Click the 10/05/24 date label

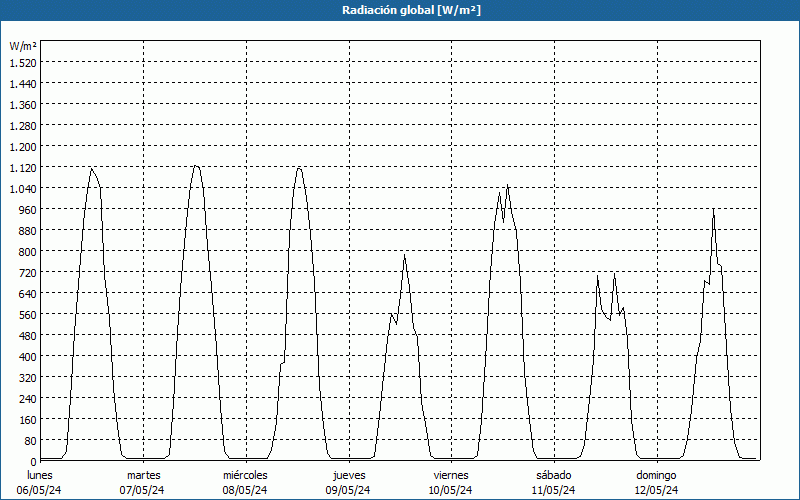click(x=451, y=490)
